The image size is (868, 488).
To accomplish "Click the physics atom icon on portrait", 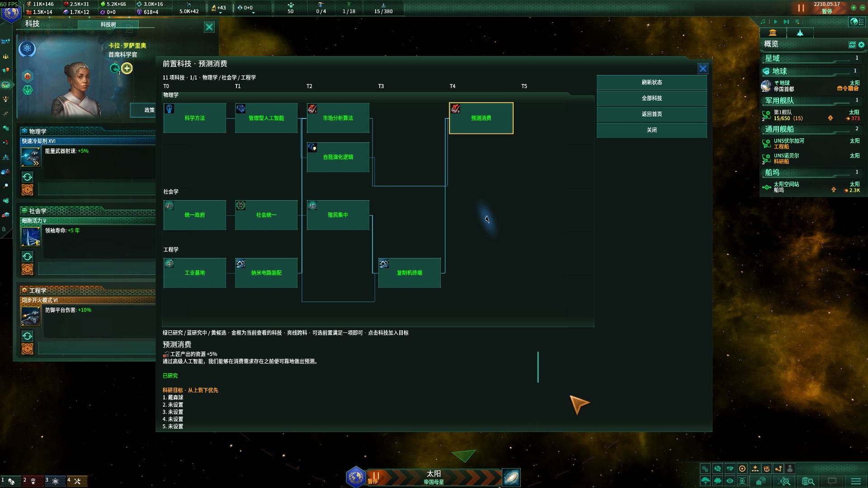I will (x=27, y=48).
